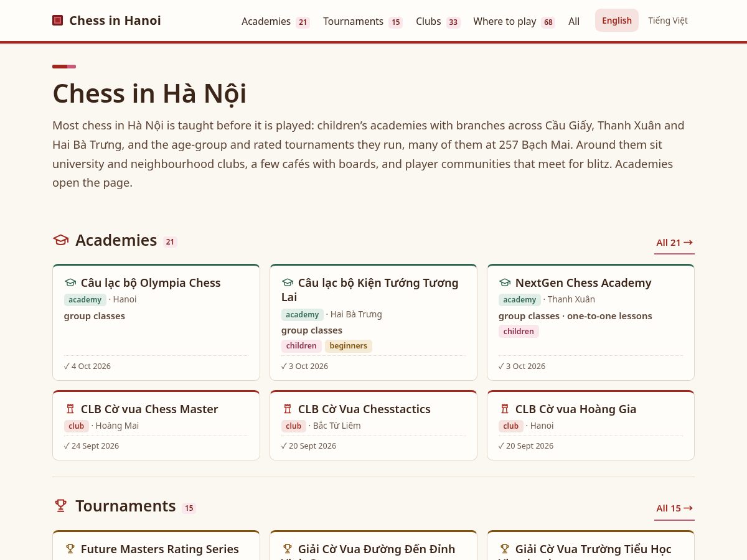Click the graduation cap icon beside Academies heading
This screenshot has height=560, width=747.
60,240
